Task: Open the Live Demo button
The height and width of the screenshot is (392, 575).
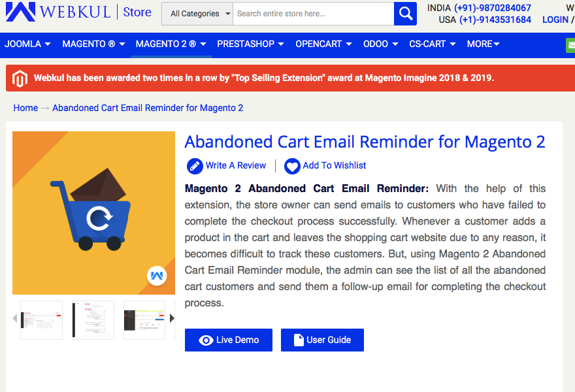Action: click(229, 340)
